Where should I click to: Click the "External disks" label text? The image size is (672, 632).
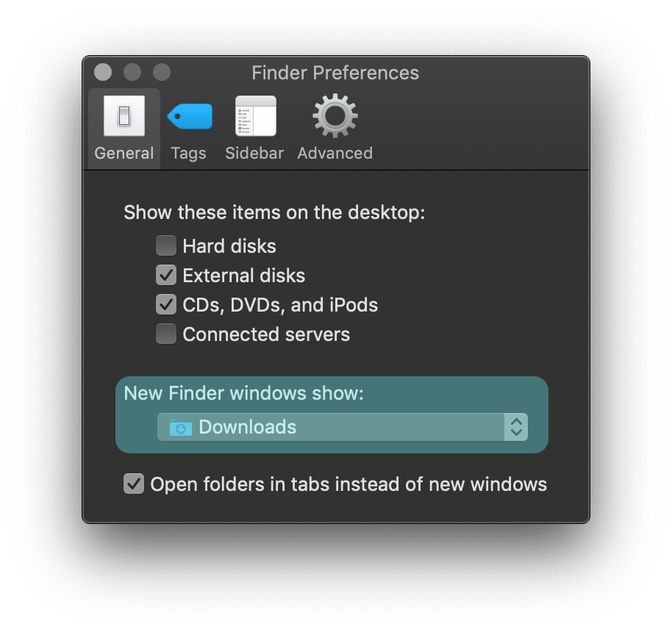tap(243, 276)
